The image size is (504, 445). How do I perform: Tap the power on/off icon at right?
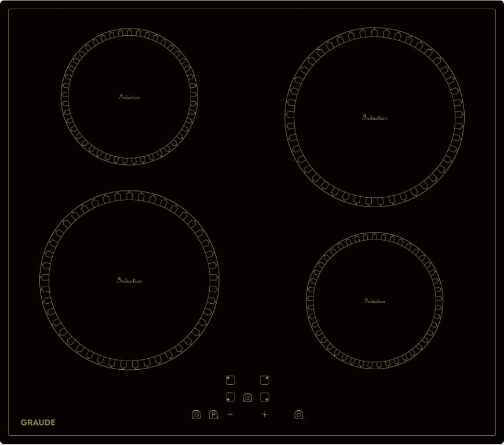point(298,414)
